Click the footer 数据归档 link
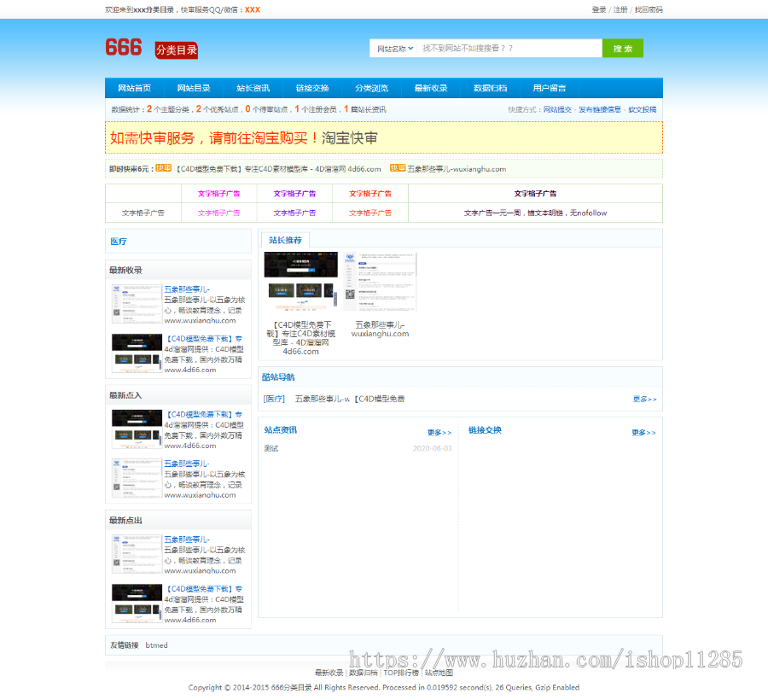This screenshot has height=700, width=768. point(363,673)
